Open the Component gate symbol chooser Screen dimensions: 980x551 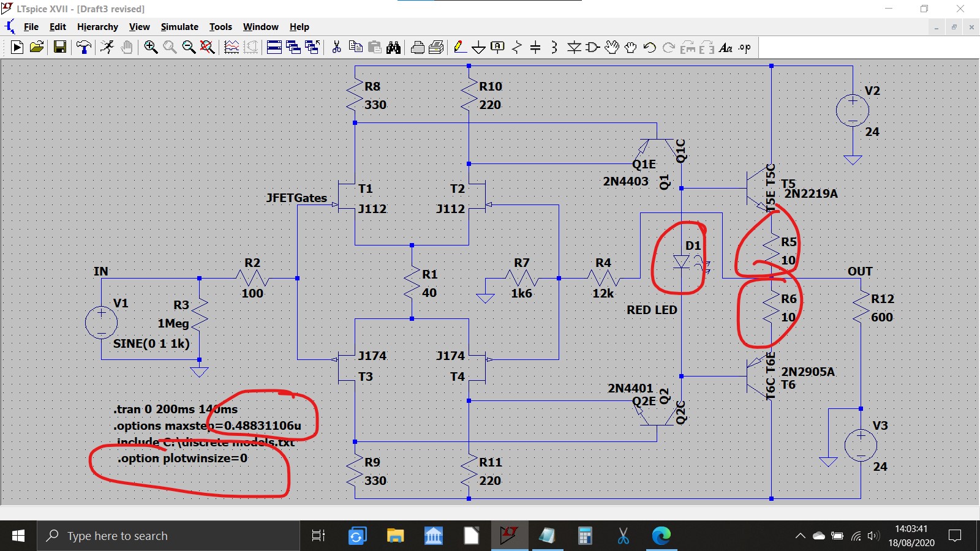click(593, 47)
